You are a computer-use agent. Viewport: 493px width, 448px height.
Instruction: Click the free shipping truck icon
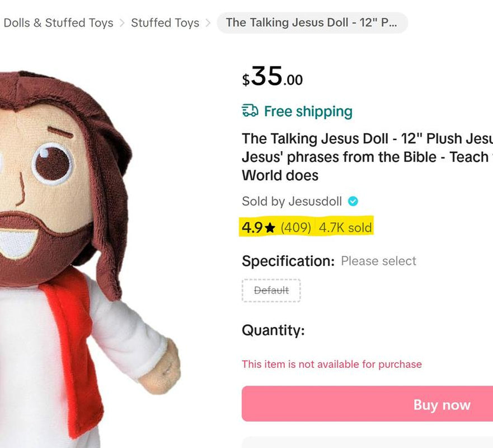point(250,111)
